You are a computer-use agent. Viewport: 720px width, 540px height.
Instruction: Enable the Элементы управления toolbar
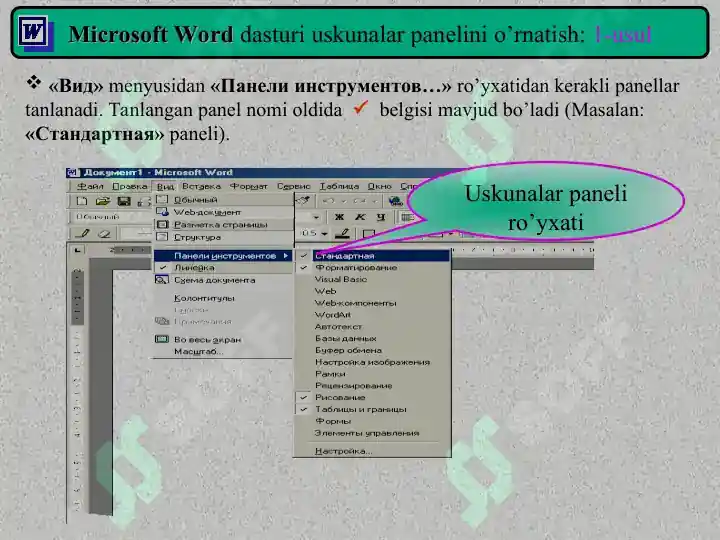[x=372, y=433]
